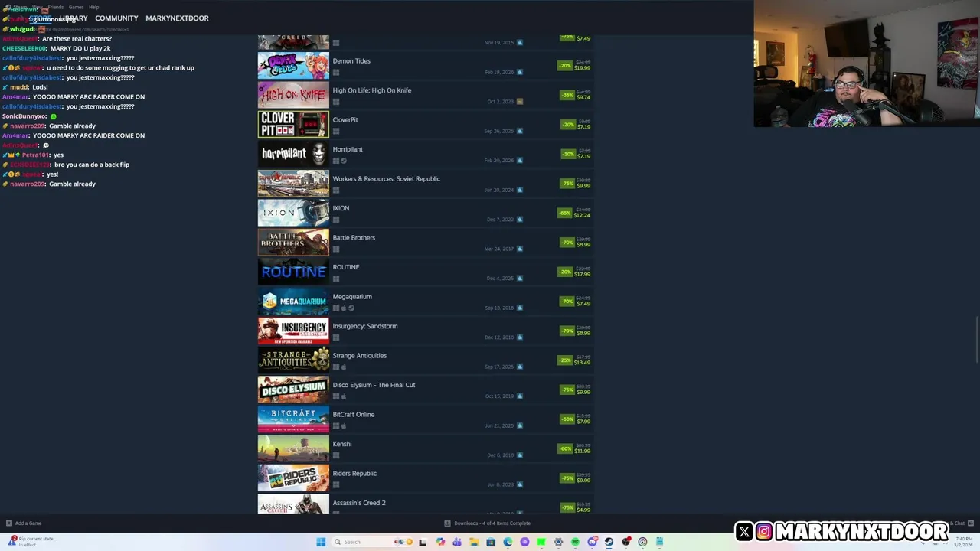Click the Insurgency: Sandstorm title text

(x=365, y=326)
